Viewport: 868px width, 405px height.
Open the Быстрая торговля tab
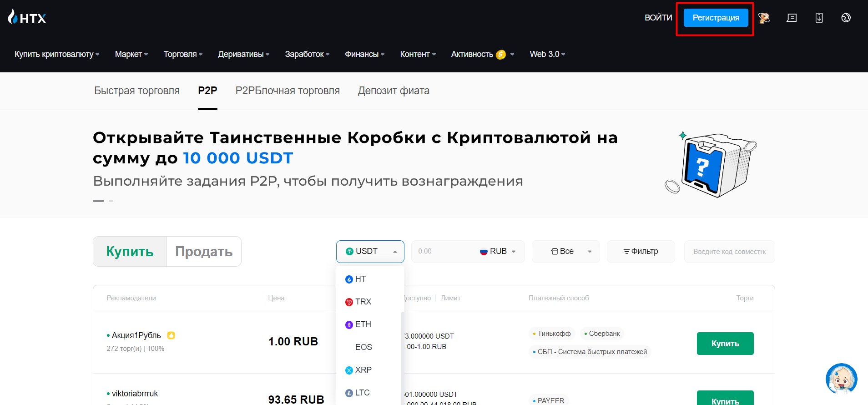point(137,91)
